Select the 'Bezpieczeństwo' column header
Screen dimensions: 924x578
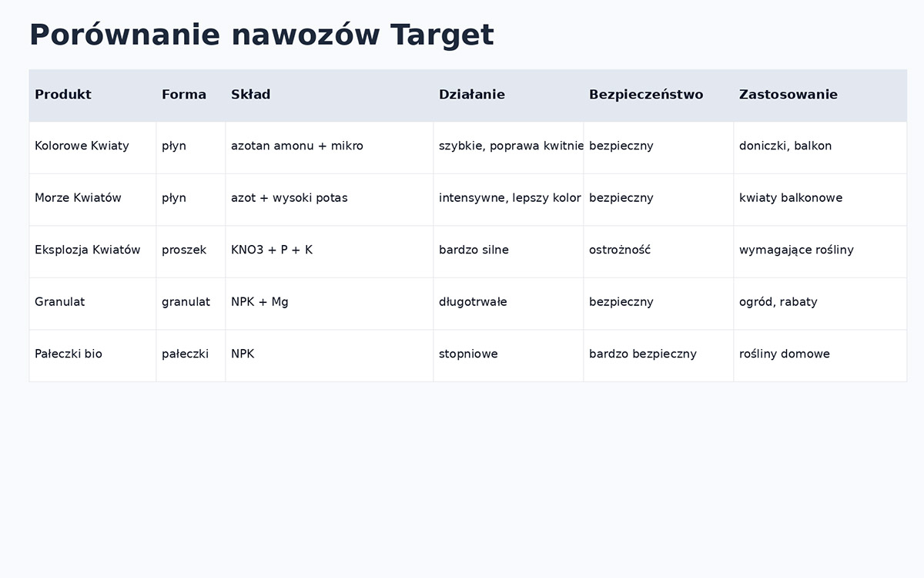click(x=658, y=96)
